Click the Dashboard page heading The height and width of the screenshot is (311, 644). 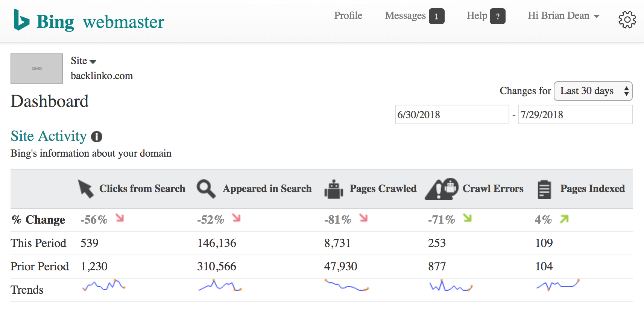click(x=50, y=101)
